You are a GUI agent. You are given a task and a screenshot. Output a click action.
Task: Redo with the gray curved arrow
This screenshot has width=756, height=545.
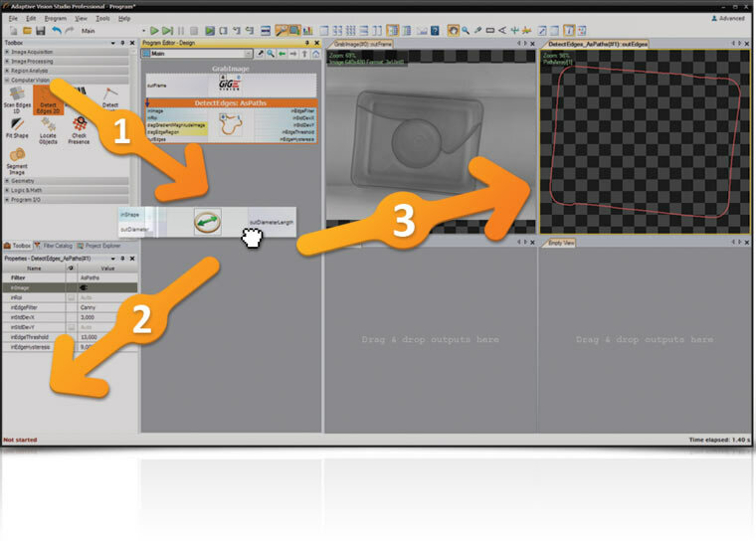pos(70,31)
